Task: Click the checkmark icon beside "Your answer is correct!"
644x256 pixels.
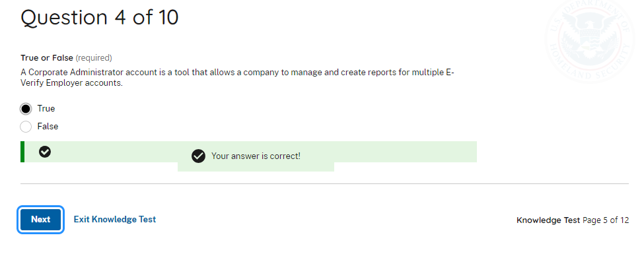Action: [198, 156]
